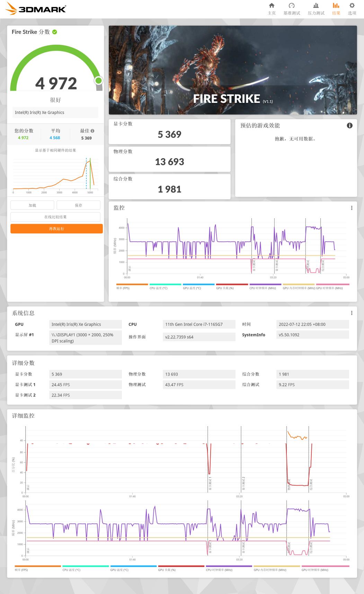Click the Fire Strike banner image
Screen dimensions: 364x594
click(233, 70)
